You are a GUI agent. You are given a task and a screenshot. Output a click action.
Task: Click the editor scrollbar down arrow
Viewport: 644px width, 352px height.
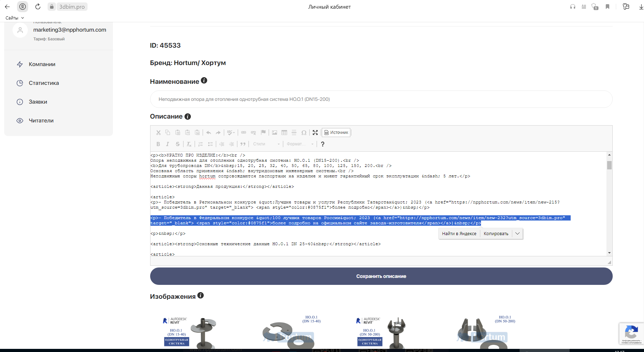609,253
